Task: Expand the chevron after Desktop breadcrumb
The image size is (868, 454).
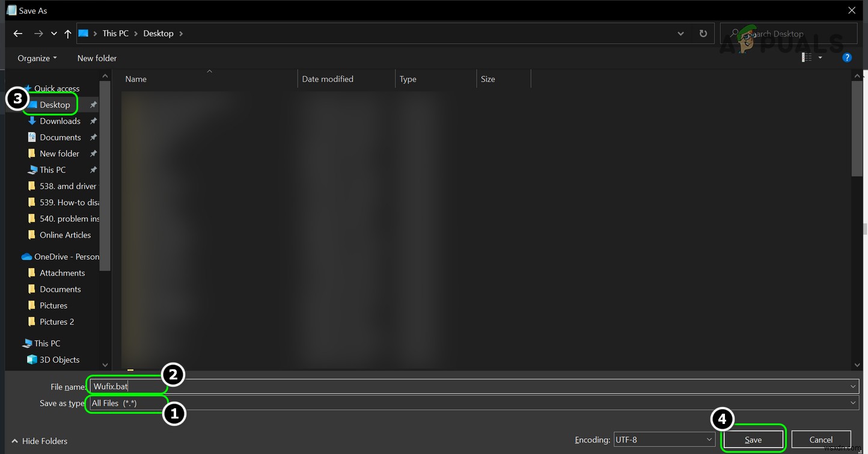Action: pos(181,34)
